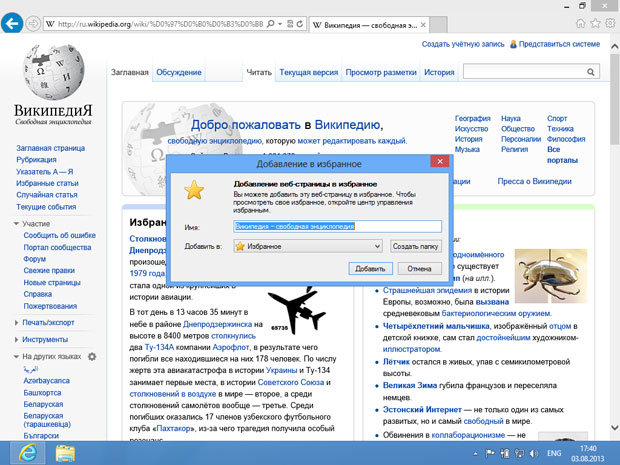Close the Добавление в избранное dialog
This screenshot has width=620, height=465.
(x=440, y=161)
